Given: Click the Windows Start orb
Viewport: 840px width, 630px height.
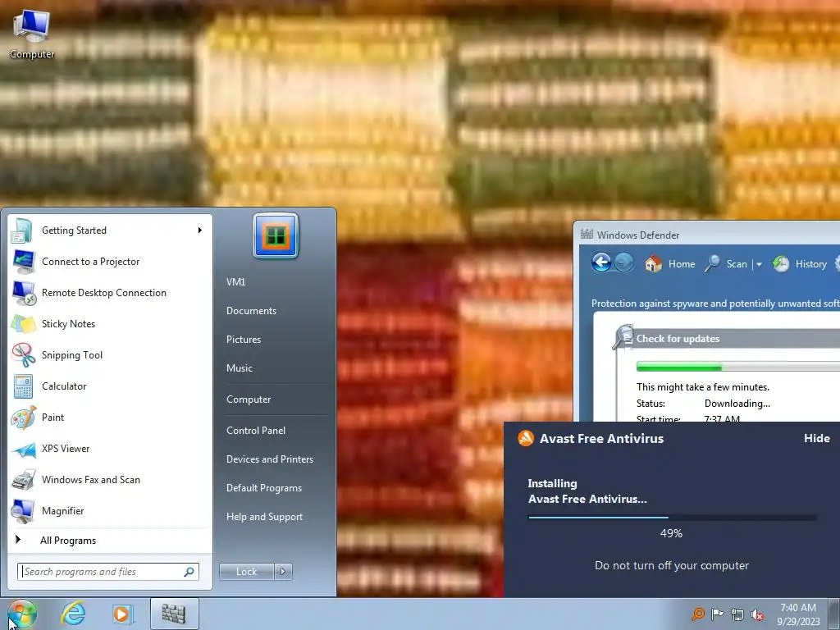Looking at the screenshot, I should pos(21,614).
